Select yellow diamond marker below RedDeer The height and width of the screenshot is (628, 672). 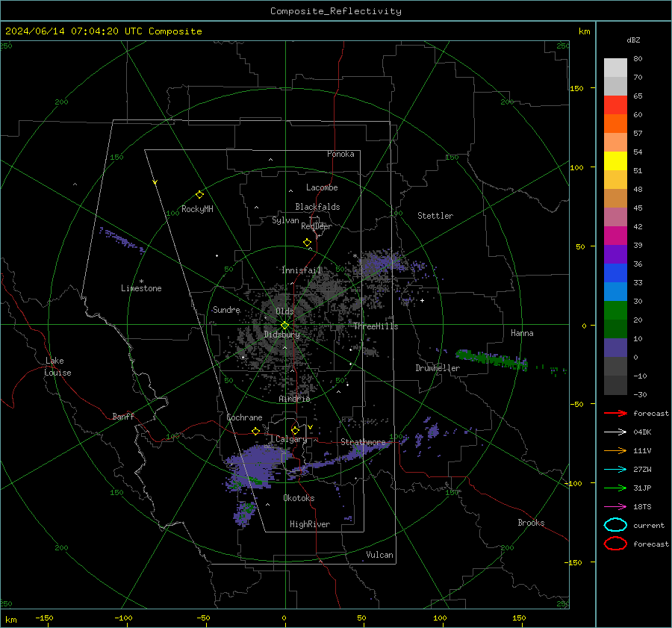point(308,243)
